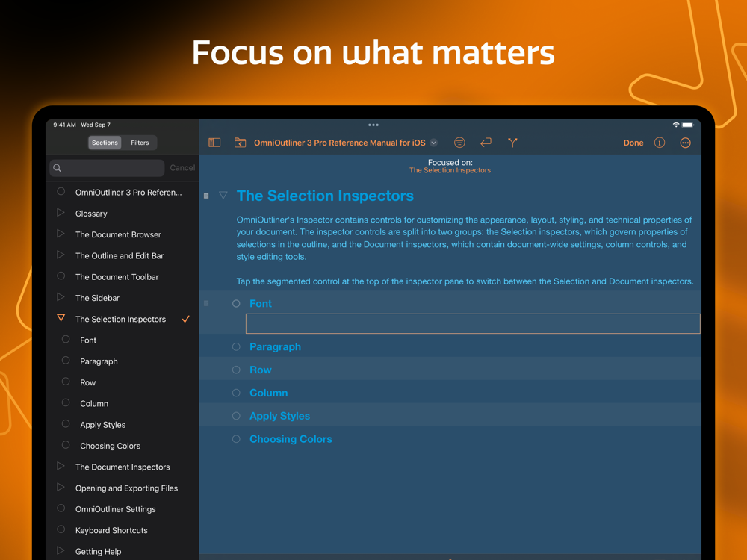Click the empty note field under Font
This screenshot has height=560, width=747.
pyautogui.click(x=473, y=324)
